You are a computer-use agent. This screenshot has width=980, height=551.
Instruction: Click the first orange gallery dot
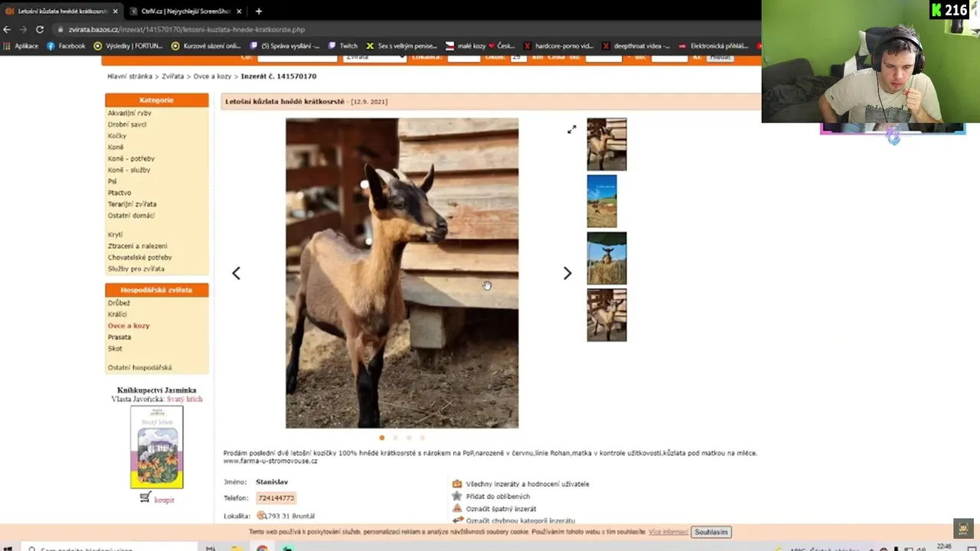(382, 438)
